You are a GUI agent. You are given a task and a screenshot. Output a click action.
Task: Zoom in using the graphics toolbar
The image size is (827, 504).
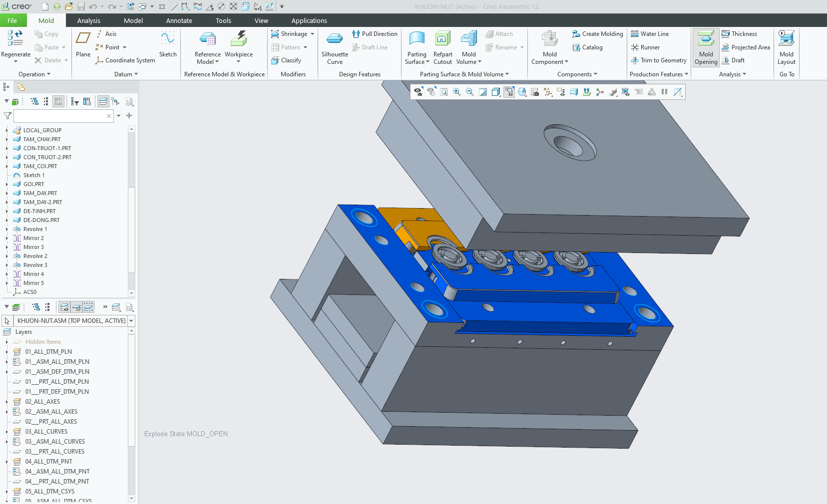(457, 92)
